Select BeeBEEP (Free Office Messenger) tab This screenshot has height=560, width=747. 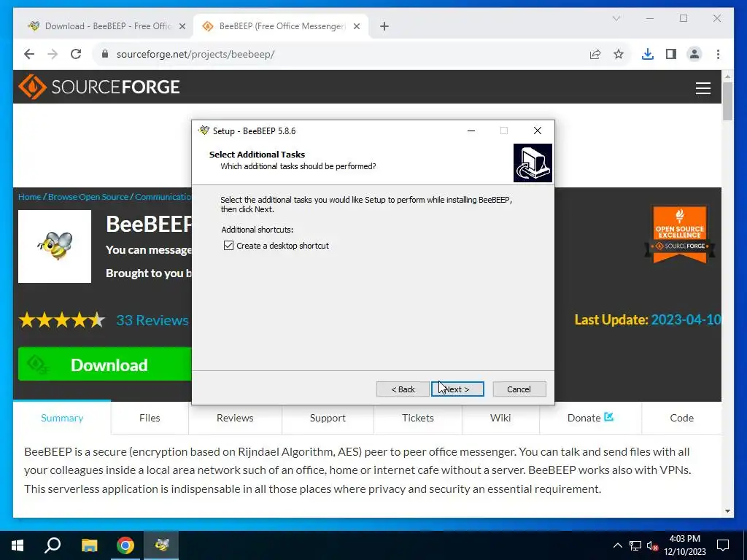(x=282, y=26)
